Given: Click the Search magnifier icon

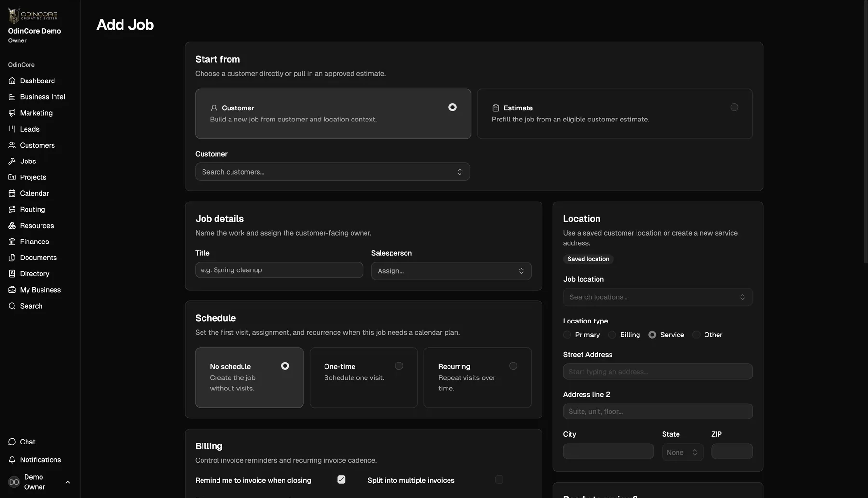Looking at the screenshot, I should point(12,306).
